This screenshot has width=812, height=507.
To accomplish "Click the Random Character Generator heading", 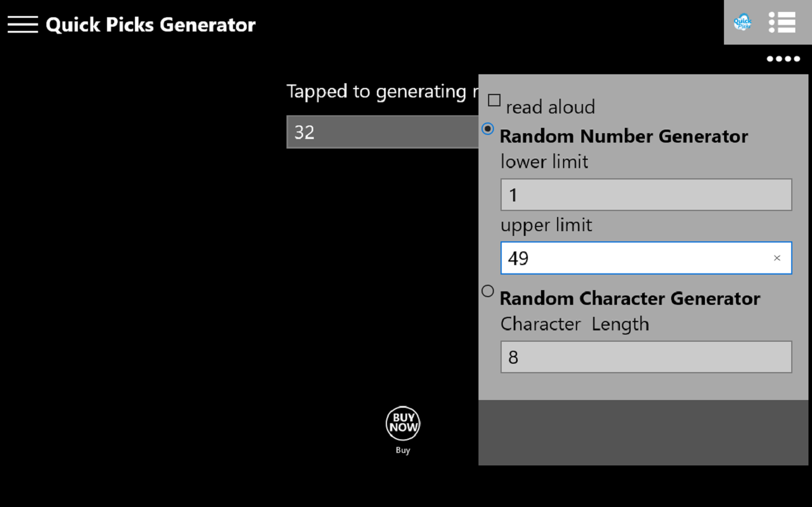I will 630,298.
